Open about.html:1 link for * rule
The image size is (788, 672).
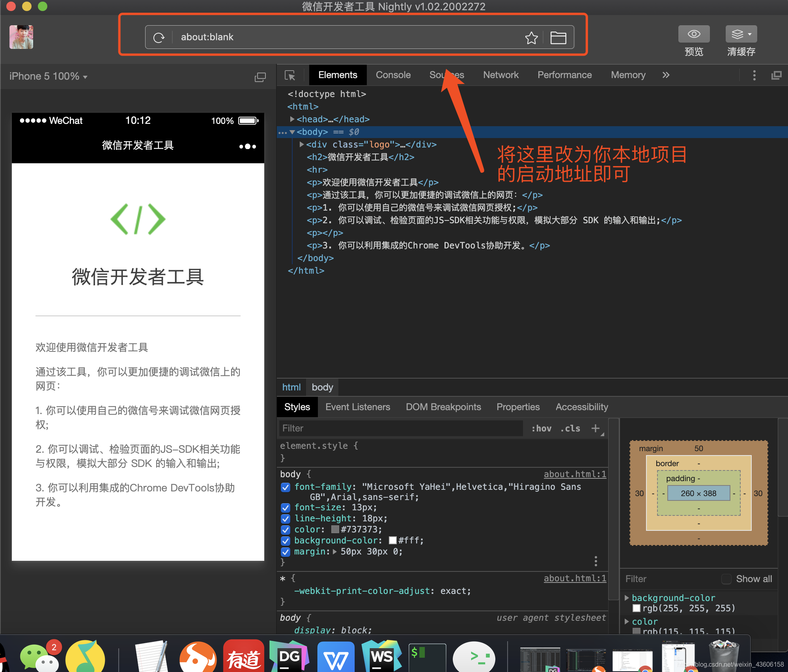(x=575, y=578)
